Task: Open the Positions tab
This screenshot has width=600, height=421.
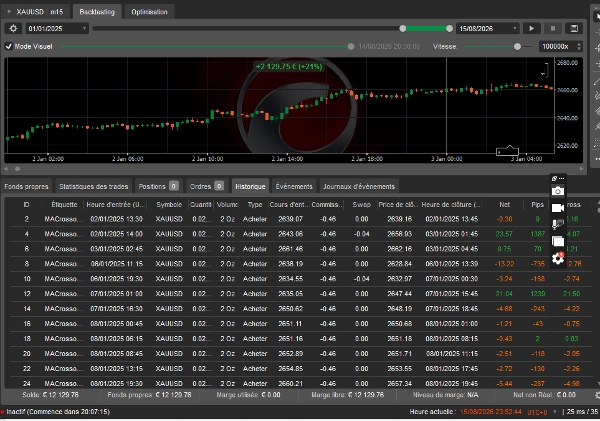Action: point(158,186)
